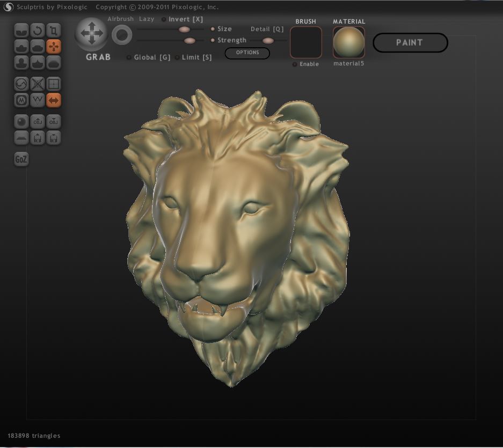Select the Draw sculpting tool
The width and height of the screenshot is (503, 448).
tap(21, 47)
